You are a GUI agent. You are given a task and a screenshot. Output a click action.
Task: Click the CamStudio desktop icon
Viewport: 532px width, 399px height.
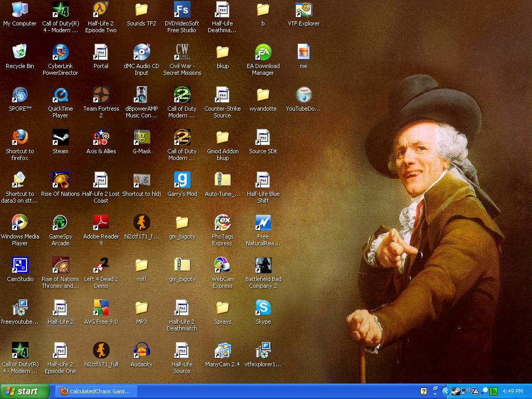[20, 265]
